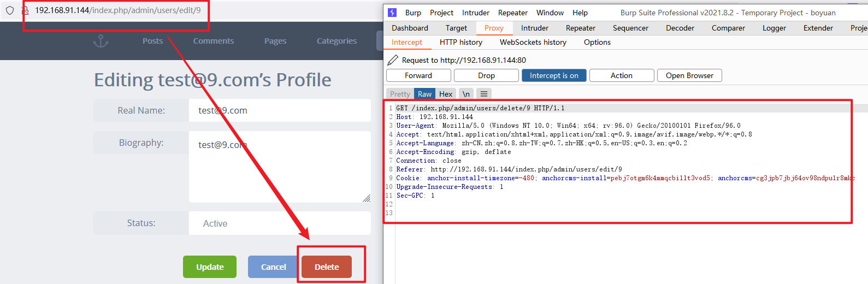This screenshot has width=868, height=284.
Task: Click the Host header line
Action: (x=435, y=117)
